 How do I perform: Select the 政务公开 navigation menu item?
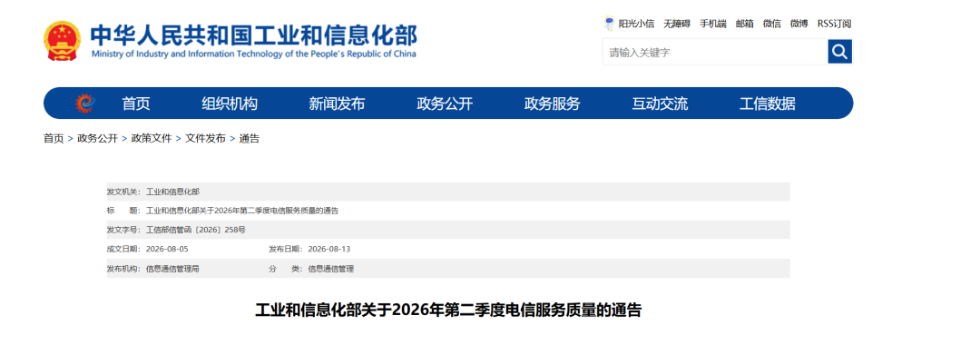445,104
